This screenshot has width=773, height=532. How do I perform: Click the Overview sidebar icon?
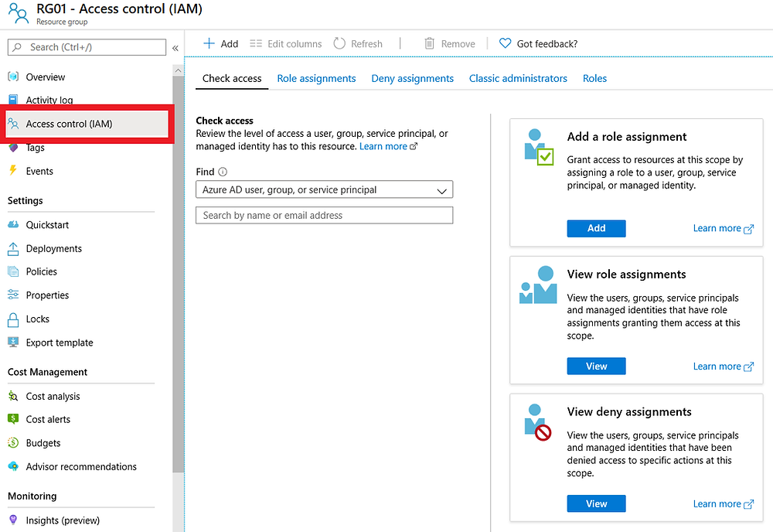pos(13,77)
